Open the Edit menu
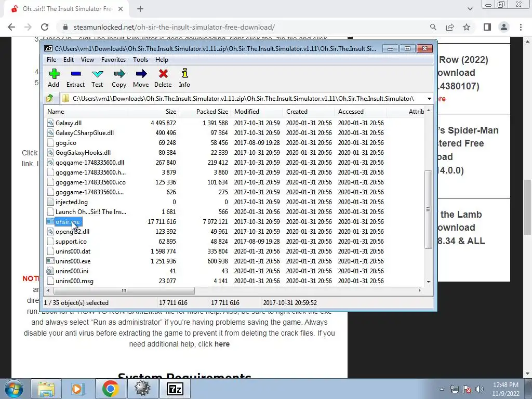532x399 pixels. [69, 60]
